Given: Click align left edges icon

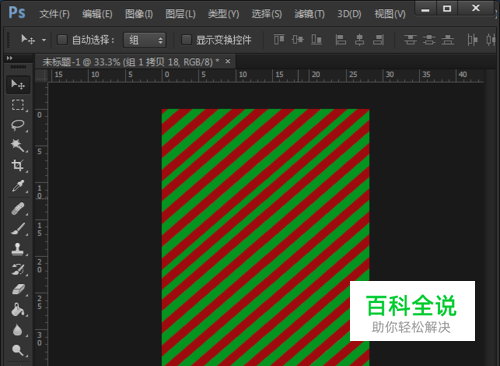Looking at the screenshot, I should 340,40.
